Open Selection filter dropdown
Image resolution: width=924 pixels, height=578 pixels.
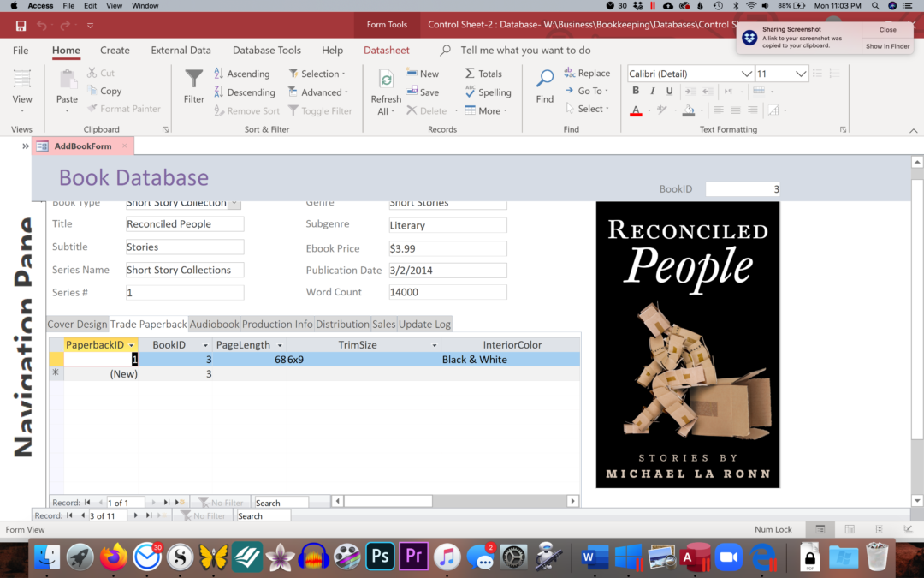317,74
